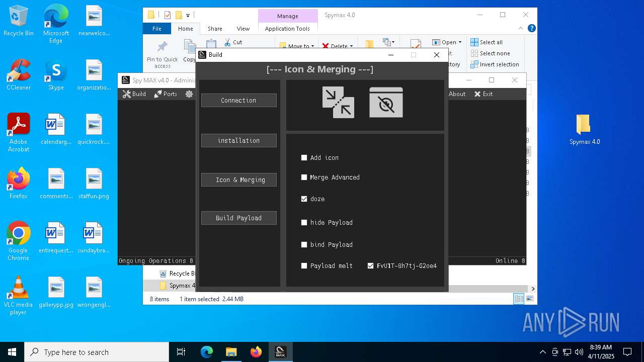Collapse the ribbon with the chevron
The width and height of the screenshot is (644, 362).
(522, 29)
